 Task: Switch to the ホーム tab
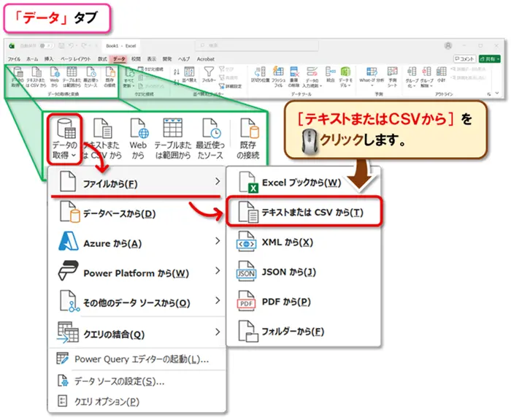click(x=32, y=59)
